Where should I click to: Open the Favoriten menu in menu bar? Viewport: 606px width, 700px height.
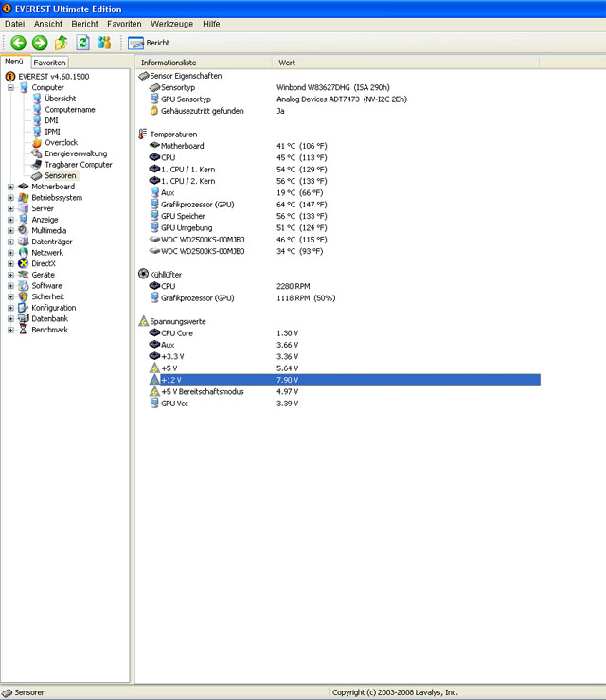click(124, 24)
